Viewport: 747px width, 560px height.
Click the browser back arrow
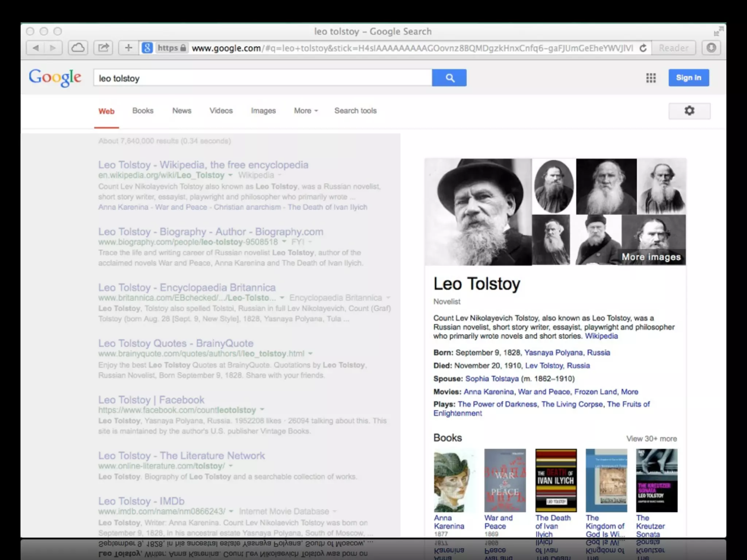pyautogui.click(x=36, y=48)
